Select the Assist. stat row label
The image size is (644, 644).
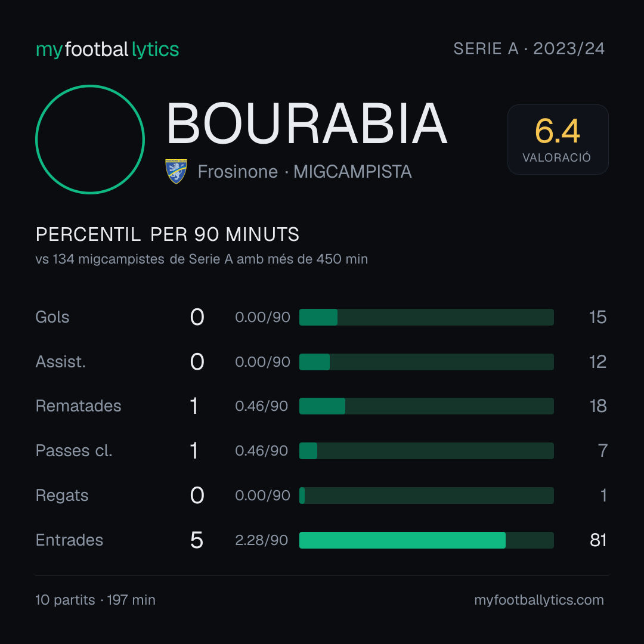pos(60,362)
